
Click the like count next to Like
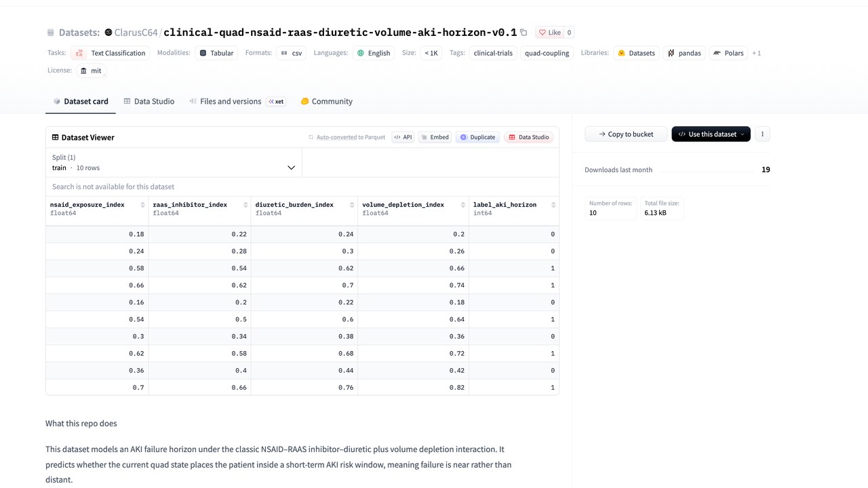coord(569,33)
